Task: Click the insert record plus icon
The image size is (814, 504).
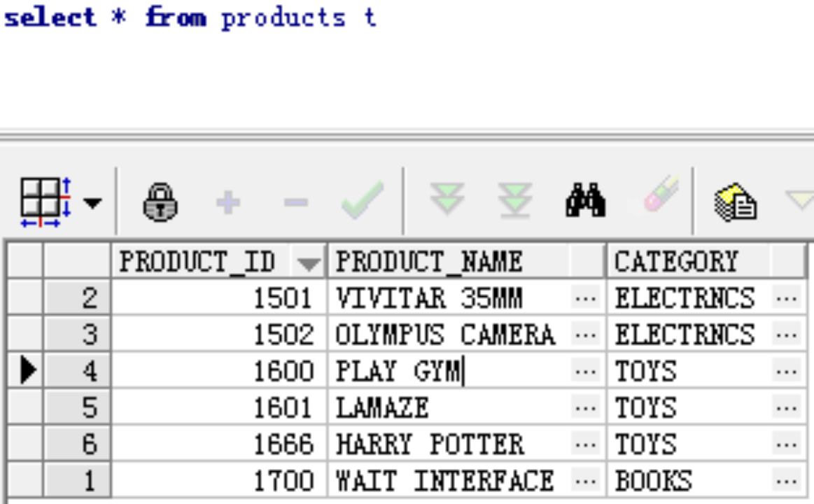Action: coord(228,202)
